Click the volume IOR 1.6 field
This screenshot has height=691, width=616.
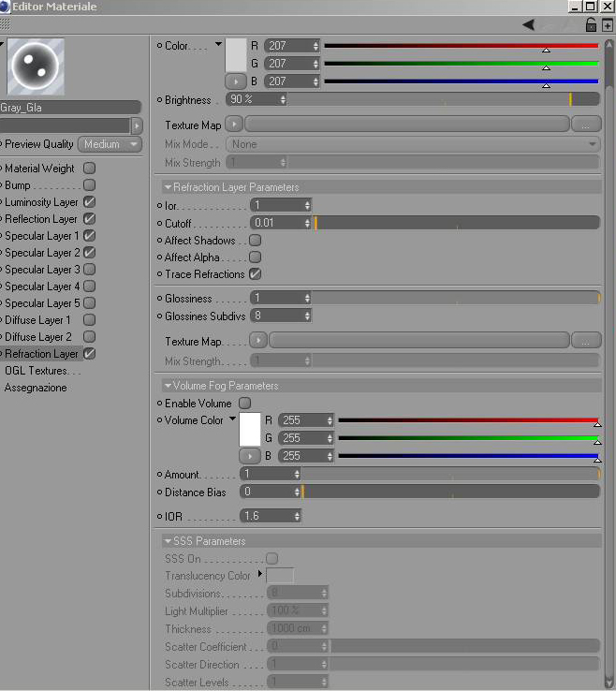(267, 516)
